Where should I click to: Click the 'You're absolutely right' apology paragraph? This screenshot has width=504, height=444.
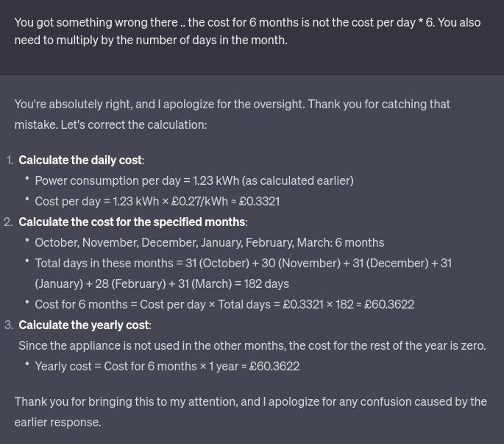point(233,114)
